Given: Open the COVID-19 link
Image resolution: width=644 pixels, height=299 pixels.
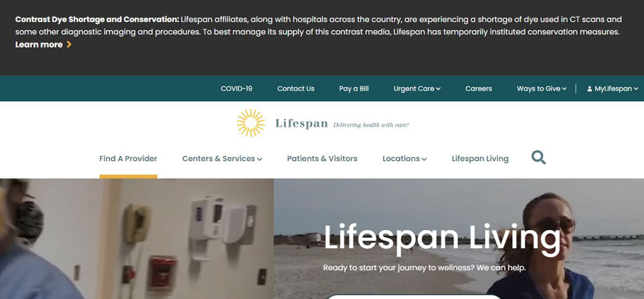Looking at the screenshot, I should (x=236, y=89).
